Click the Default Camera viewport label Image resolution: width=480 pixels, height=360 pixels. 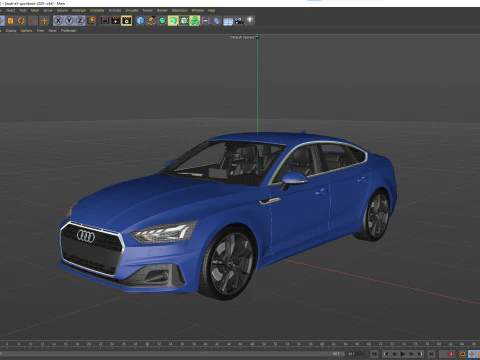click(242, 37)
